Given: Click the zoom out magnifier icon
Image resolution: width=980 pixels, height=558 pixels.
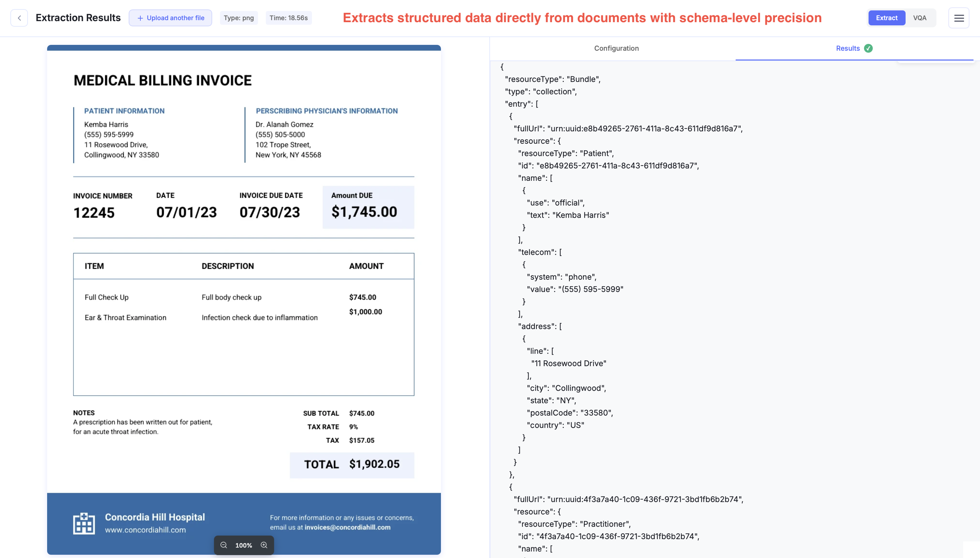Looking at the screenshot, I should (x=224, y=545).
